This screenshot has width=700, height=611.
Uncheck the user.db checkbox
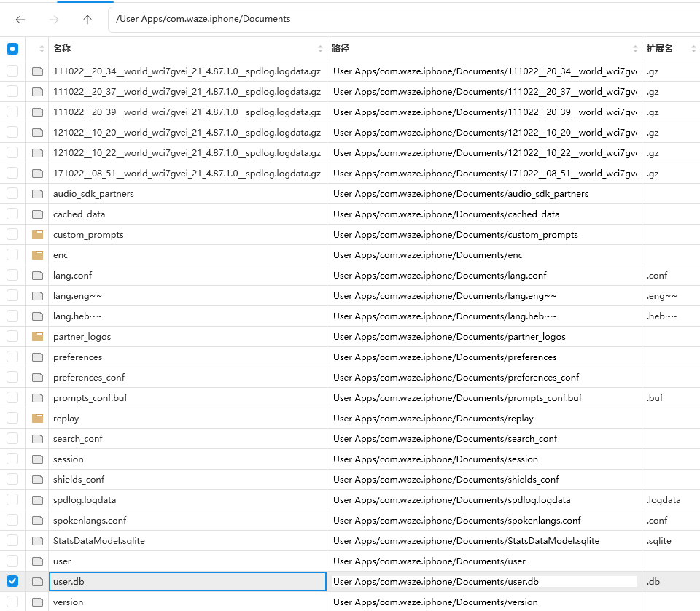point(12,582)
